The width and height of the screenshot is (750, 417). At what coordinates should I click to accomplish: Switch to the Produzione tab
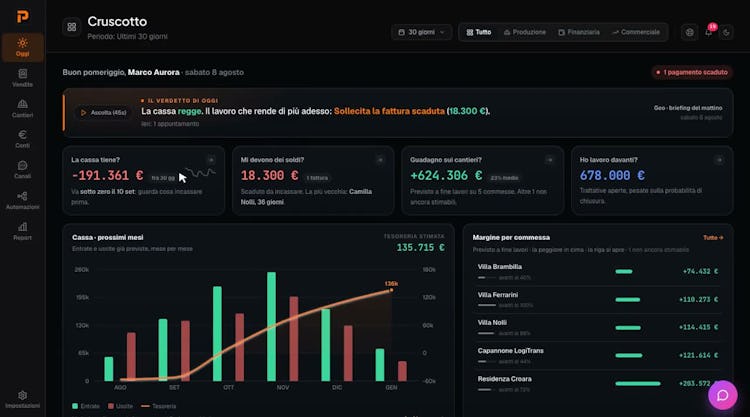coord(525,32)
